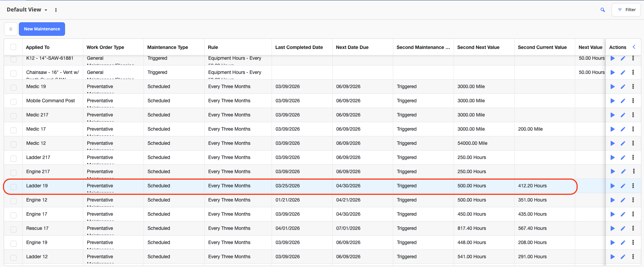Check the Ladder 12 row checkbox
The height and width of the screenshot is (267, 644).
[13, 258]
